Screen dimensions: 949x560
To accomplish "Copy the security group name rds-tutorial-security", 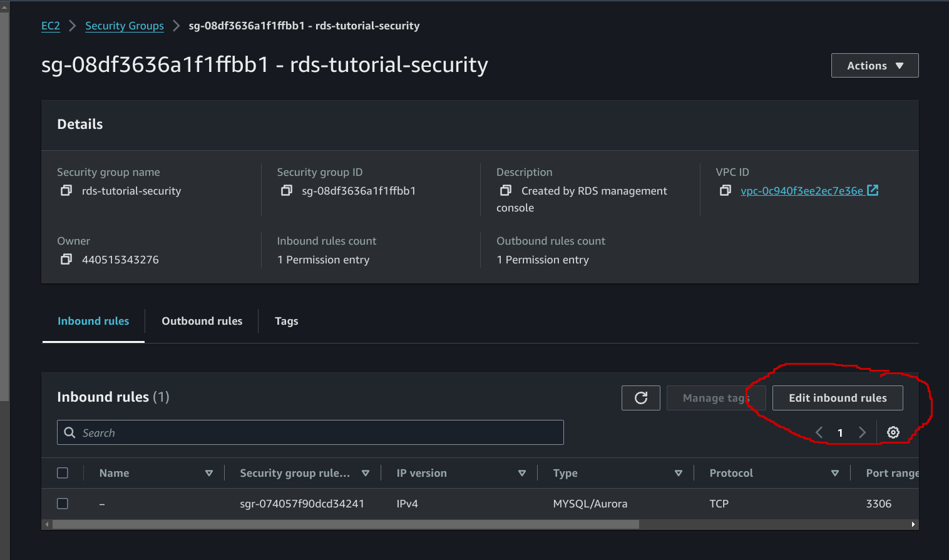I will (66, 190).
